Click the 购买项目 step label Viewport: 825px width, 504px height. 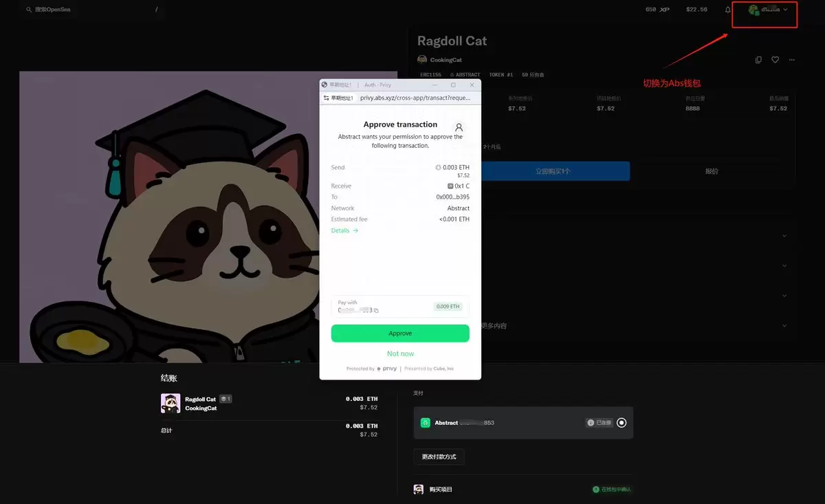[441, 490]
